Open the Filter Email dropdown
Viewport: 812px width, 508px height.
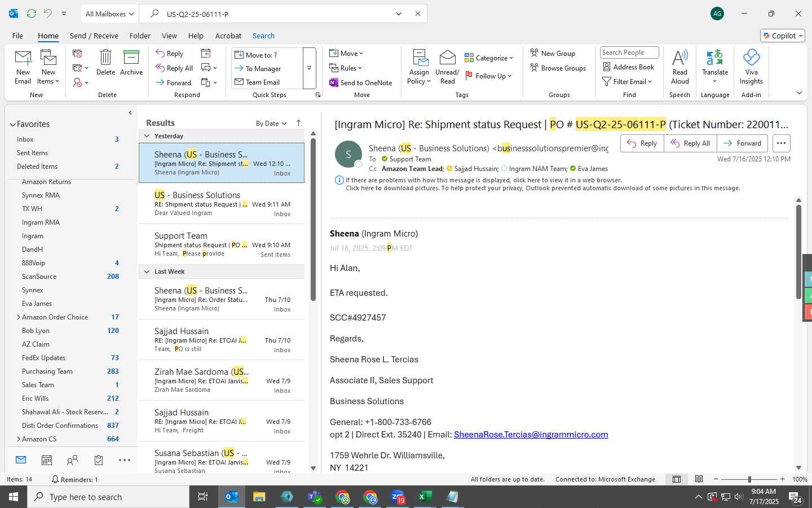coord(627,81)
